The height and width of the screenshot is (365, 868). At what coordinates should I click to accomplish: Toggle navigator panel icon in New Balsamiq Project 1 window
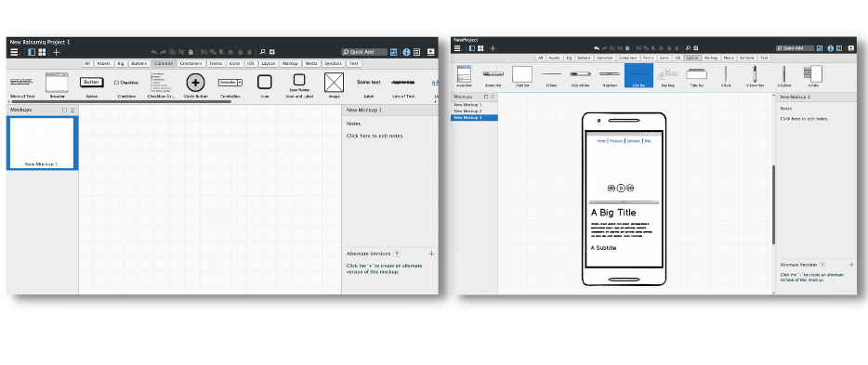[32, 52]
